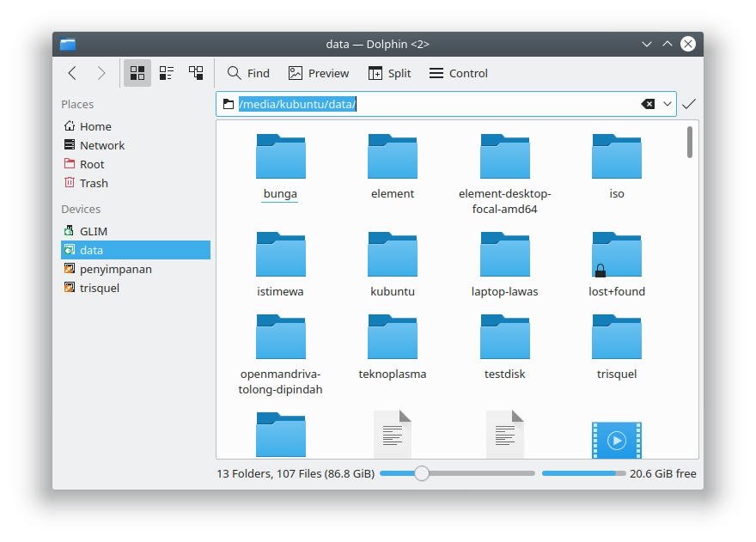This screenshot has width=756, height=542.
Task: Click the folder icon in the location bar
Action: coord(229,104)
